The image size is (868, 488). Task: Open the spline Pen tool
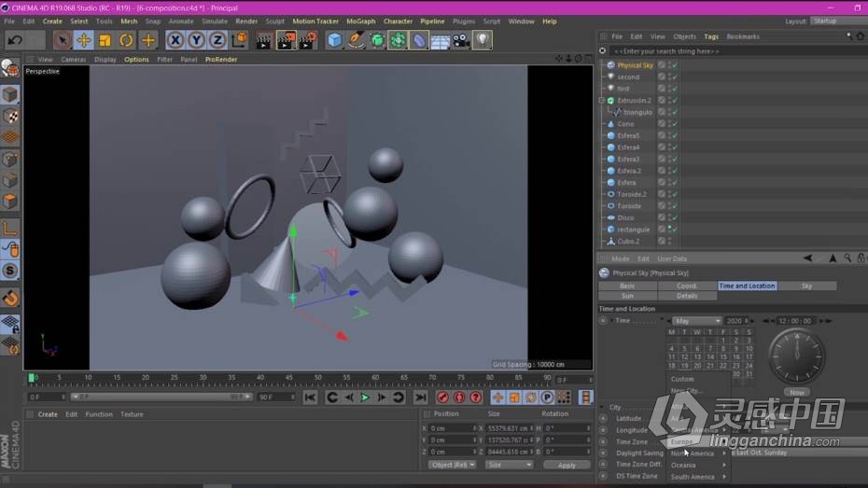[356, 40]
